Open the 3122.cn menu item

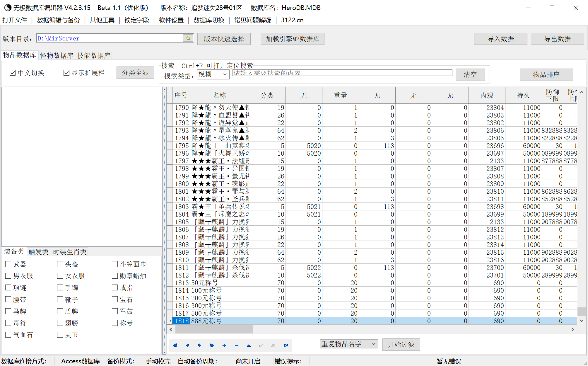pos(292,20)
